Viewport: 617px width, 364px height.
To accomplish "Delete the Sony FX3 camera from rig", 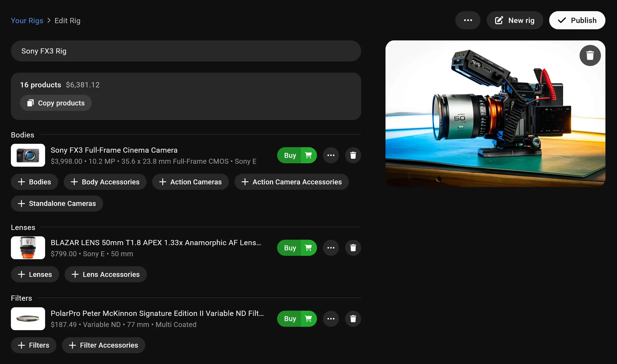I will point(353,155).
